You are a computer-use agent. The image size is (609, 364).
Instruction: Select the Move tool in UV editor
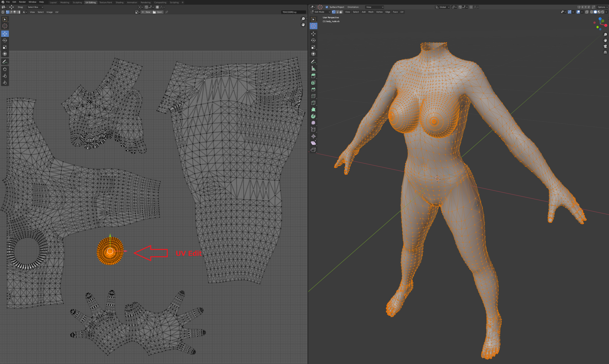pyautogui.click(x=5, y=34)
